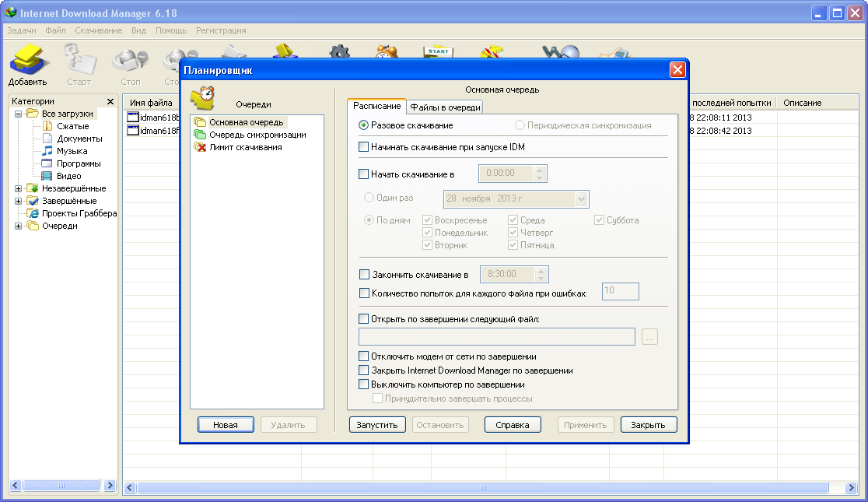868x502 pixels.
Task: Enable Закрыть Internet Download Manager по завершении
Action: (364, 370)
